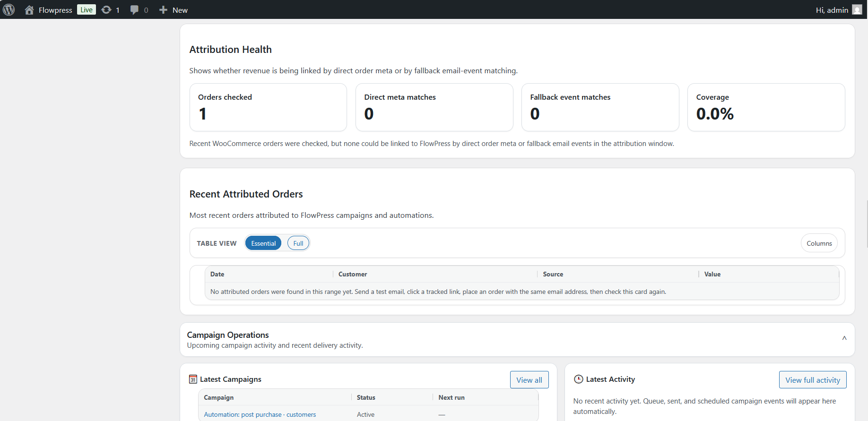Click the plus New content button
Viewport: 868px width, 421px height.
pyautogui.click(x=173, y=10)
